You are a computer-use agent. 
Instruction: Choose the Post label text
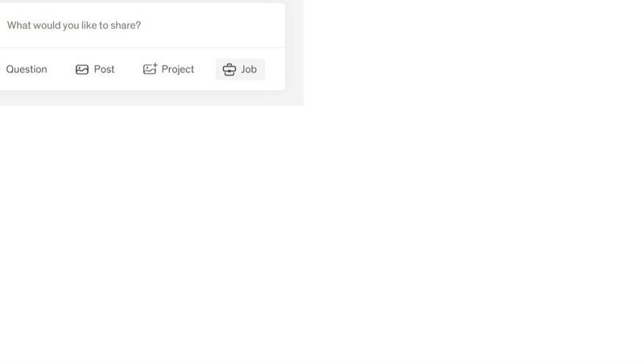105,69
